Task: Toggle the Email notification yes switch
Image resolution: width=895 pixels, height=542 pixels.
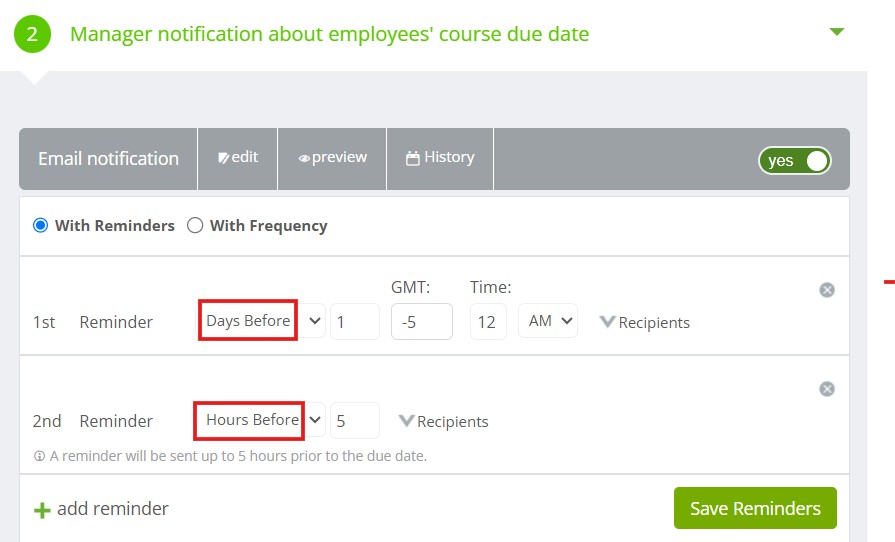Action: pyautogui.click(x=795, y=160)
